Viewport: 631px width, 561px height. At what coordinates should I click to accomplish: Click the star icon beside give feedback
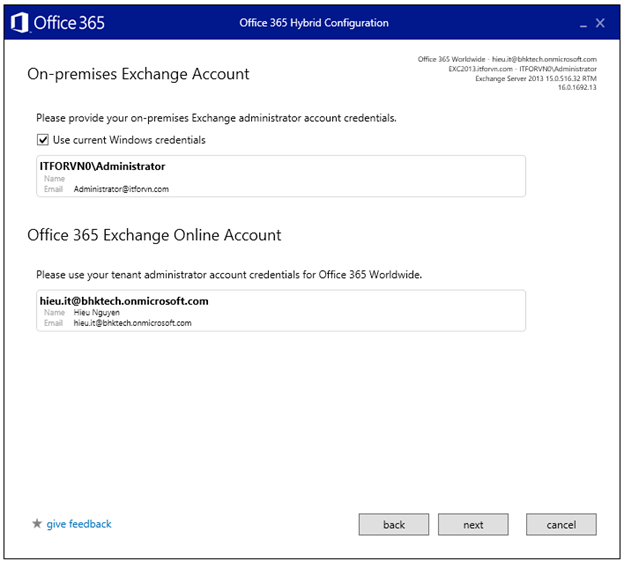point(37,524)
